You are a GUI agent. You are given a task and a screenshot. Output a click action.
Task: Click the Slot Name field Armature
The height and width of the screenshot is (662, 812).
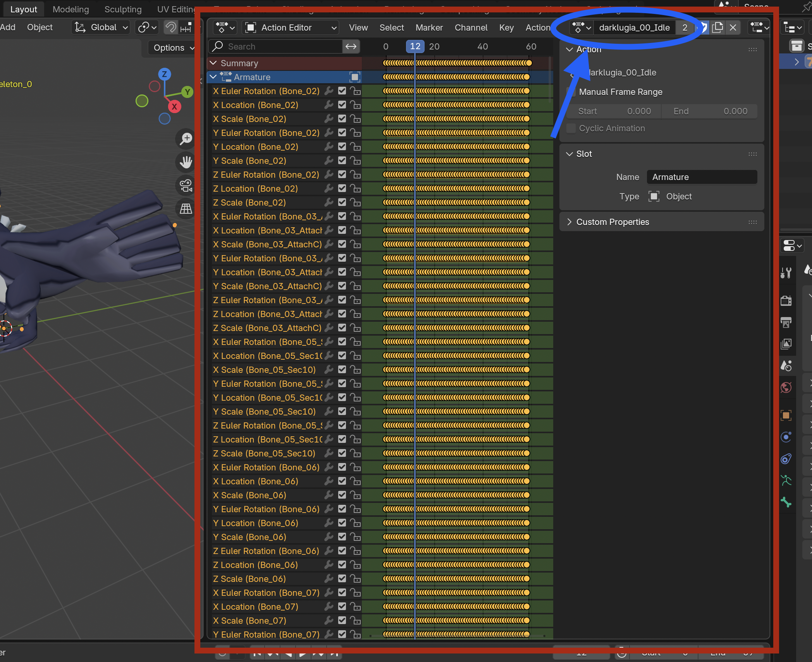click(x=702, y=177)
